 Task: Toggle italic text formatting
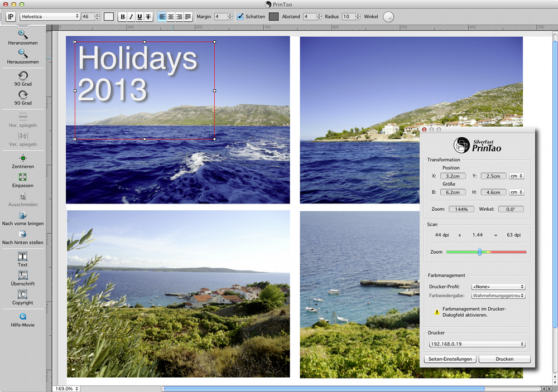coord(131,17)
